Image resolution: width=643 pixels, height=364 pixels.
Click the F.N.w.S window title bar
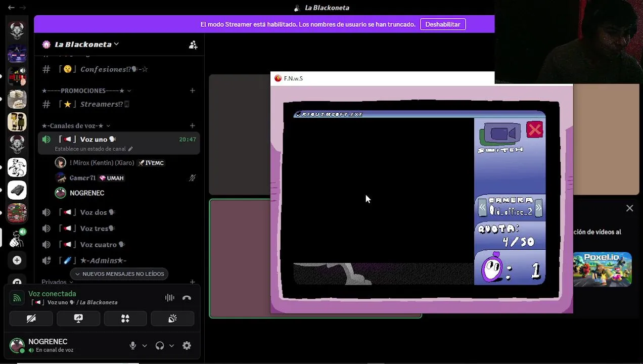pyautogui.click(x=382, y=78)
